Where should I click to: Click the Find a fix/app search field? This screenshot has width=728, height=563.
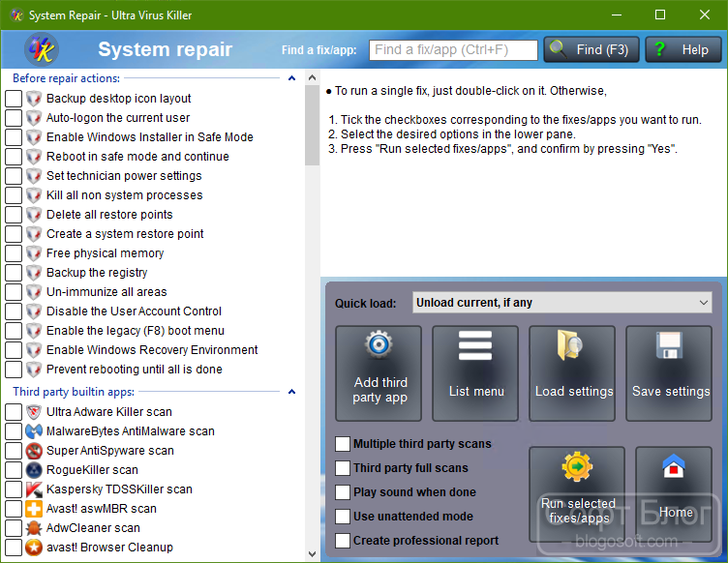coord(453,49)
